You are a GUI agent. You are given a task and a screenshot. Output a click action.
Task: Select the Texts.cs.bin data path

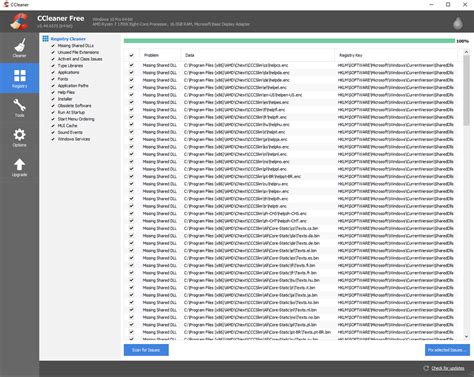click(x=251, y=228)
